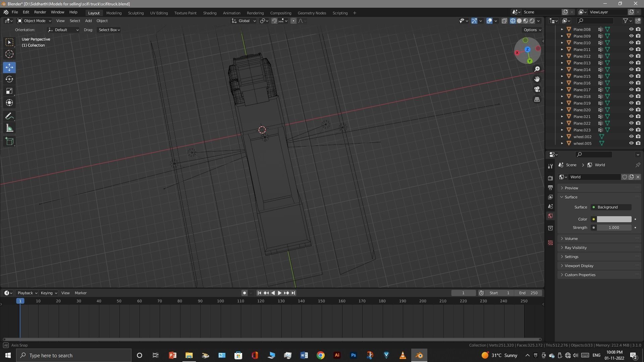
Task: Open the Render menu
Action: coord(40,12)
